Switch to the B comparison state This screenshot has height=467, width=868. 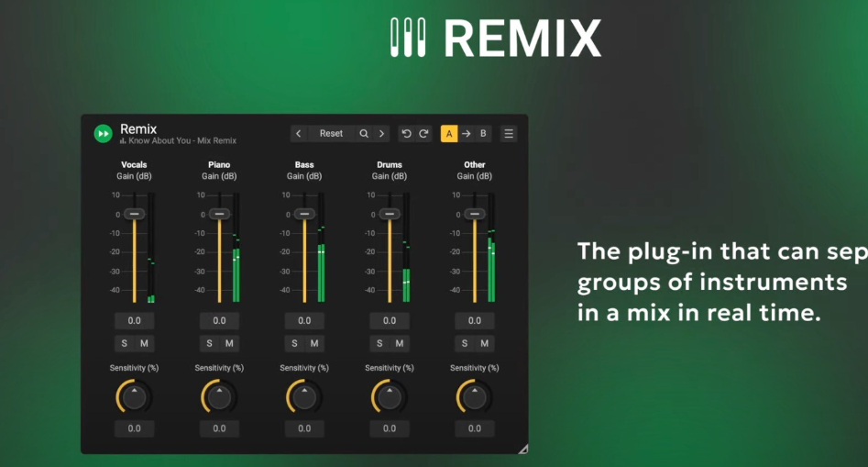tap(483, 134)
